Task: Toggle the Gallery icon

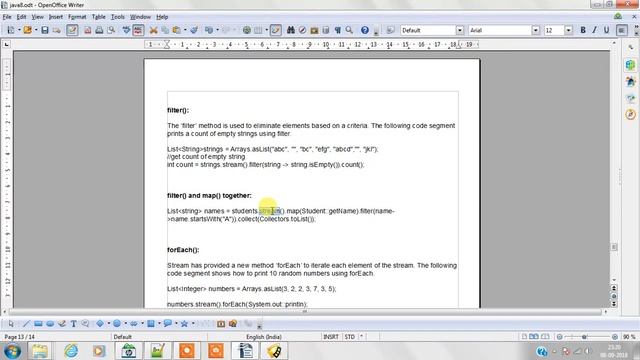Action: tap(314, 30)
